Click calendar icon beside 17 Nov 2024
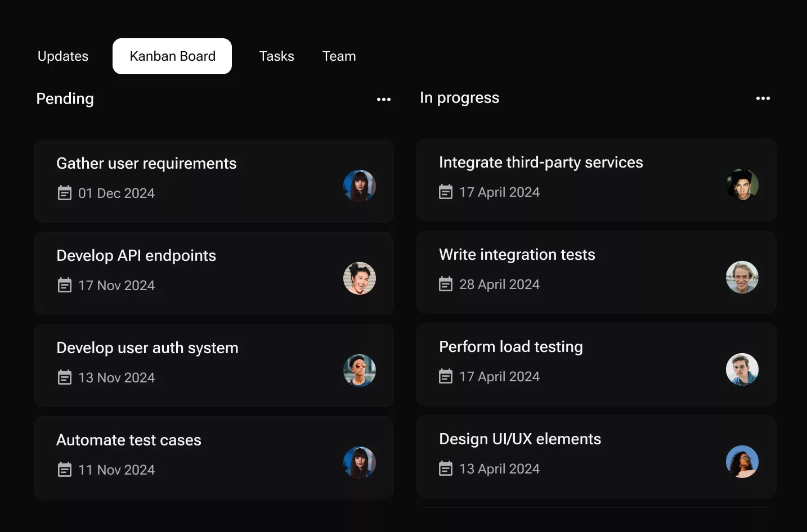Screen dimensions: 807x532 click(x=65, y=285)
